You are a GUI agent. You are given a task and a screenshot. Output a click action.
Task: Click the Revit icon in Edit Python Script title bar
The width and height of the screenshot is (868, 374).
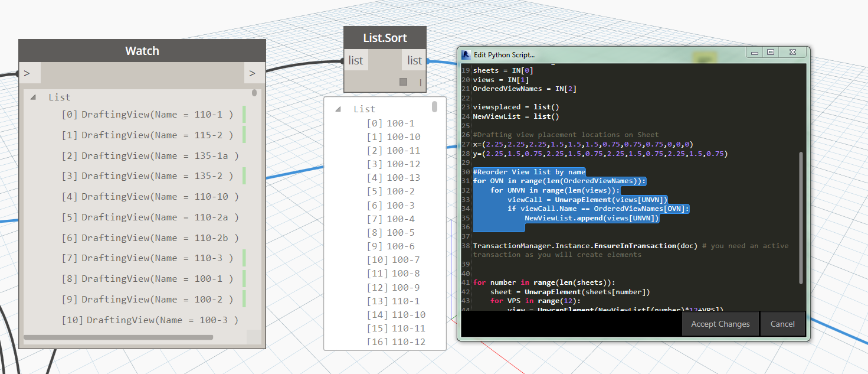tap(466, 54)
